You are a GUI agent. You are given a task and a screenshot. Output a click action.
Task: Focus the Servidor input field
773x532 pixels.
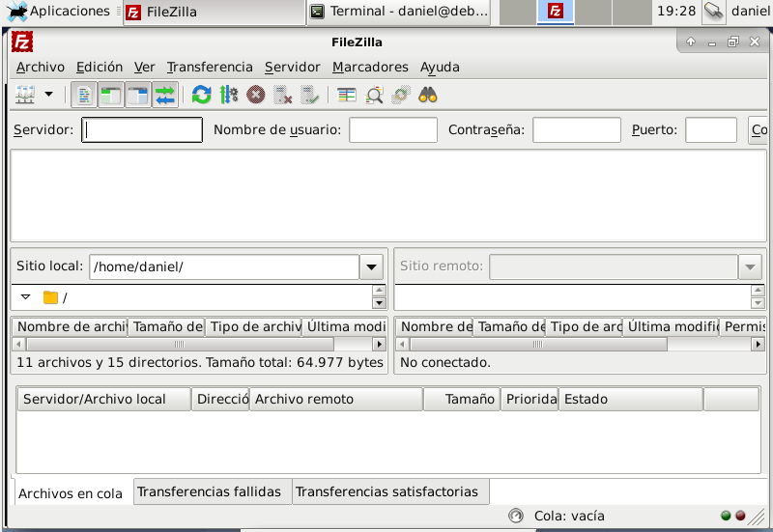tap(142, 130)
